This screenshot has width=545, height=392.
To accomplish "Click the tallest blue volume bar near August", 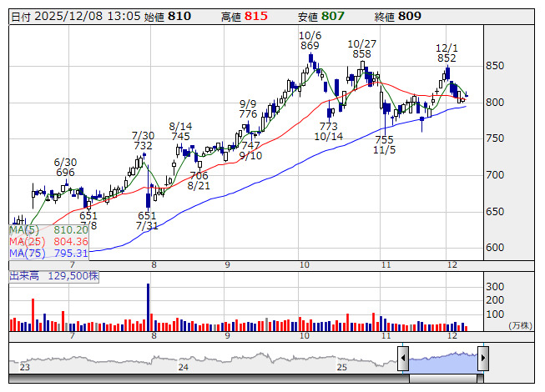I will tap(148, 307).
